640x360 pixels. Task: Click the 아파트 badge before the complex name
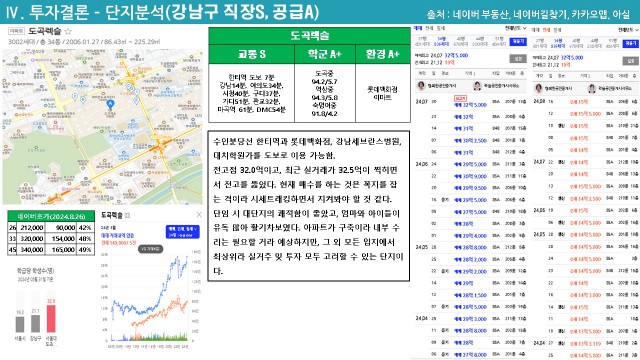pos(16,31)
